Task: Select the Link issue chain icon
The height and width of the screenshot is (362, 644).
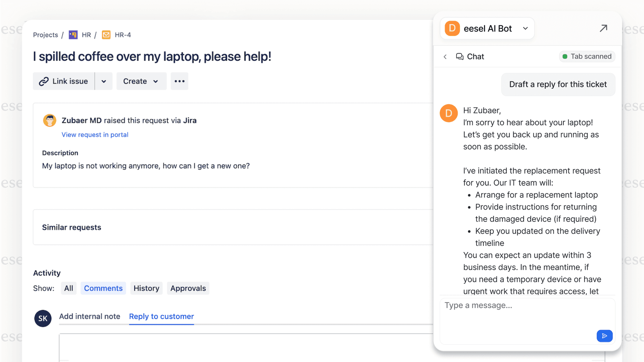Action: [44, 81]
